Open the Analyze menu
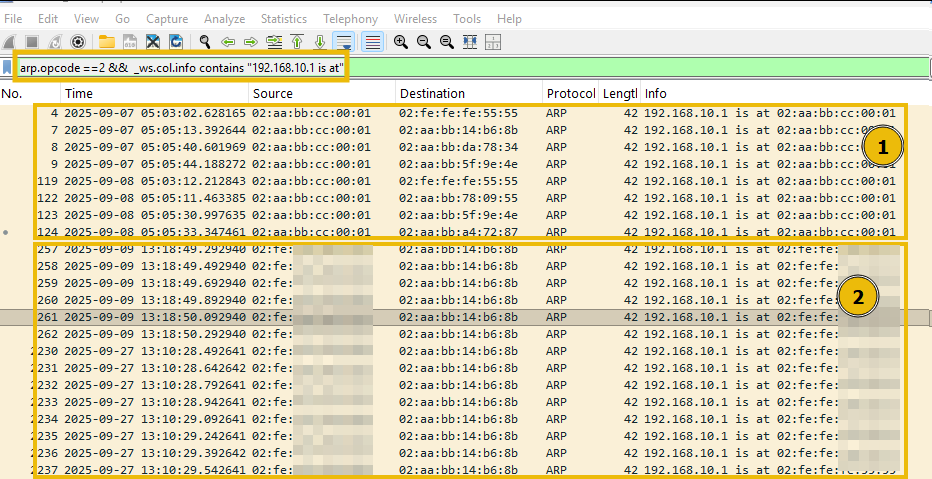The image size is (932, 479). [225, 19]
